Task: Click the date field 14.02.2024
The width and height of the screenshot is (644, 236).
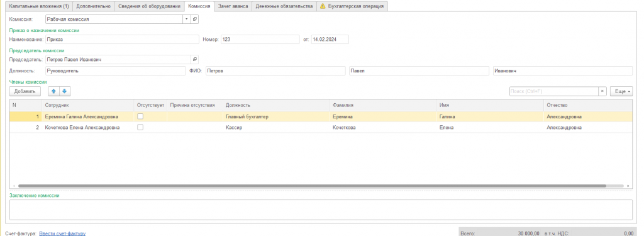Action: coord(330,40)
